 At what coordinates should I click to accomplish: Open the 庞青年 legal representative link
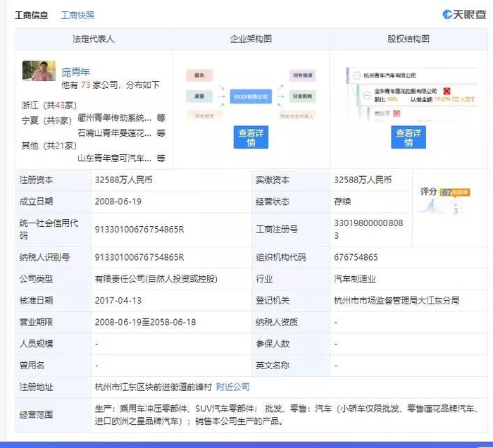pyautogui.click(x=75, y=72)
